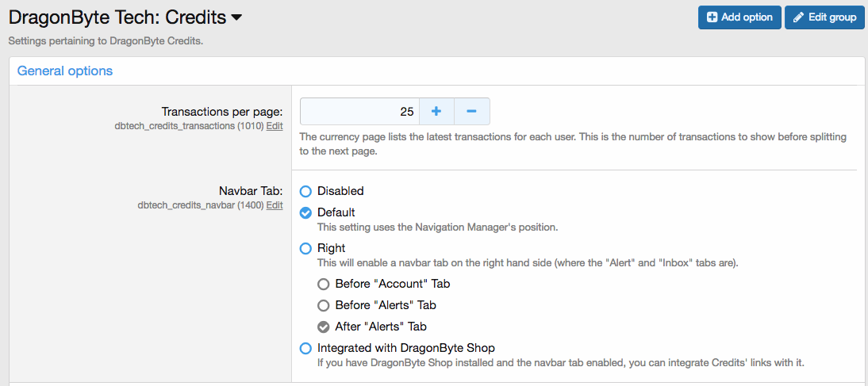Open the DragonByte Tech: Credits title dropdown
The width and height of the screenshot is (868, 386).
[236, 17]
